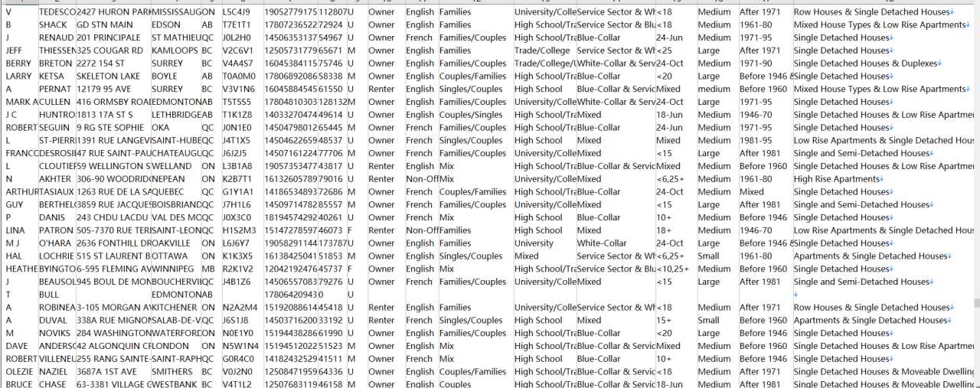
Task: Select postal code cell R2K1V2
Action: [x=242, y=269]
